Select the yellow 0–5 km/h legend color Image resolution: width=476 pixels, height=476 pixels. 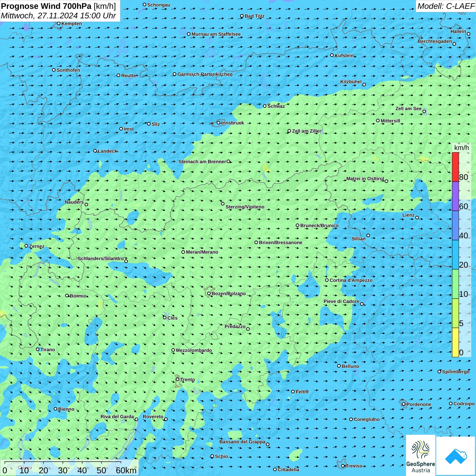point(455,342)
